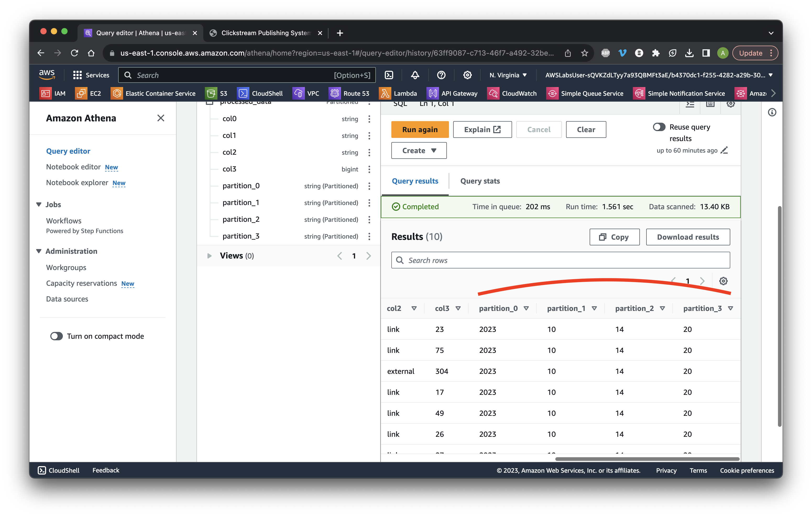Image resolution: width=812 pixels, height=517 pixels.
Task: Focus the Search rows field
Action: click(561, 260)
